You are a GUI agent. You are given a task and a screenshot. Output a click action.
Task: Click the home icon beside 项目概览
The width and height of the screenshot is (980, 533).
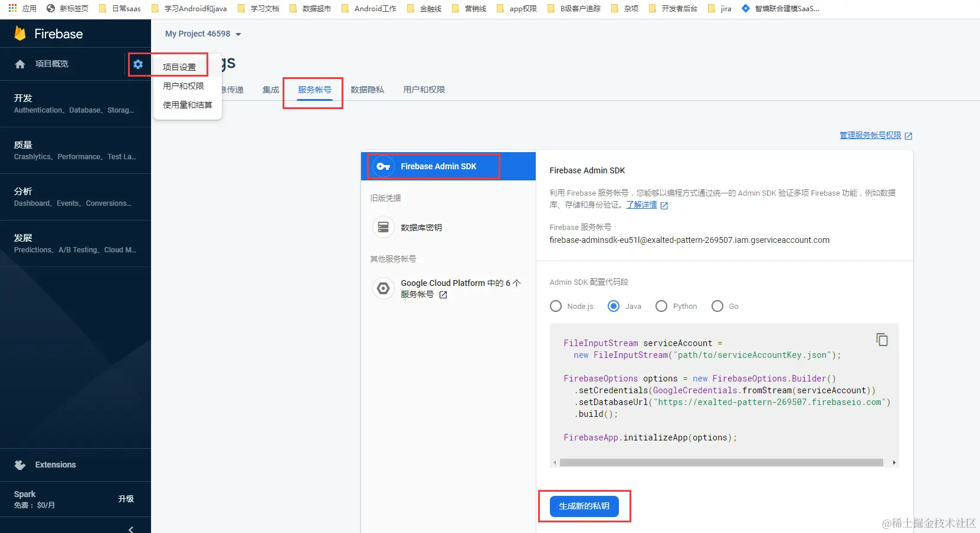click(20, 64)
